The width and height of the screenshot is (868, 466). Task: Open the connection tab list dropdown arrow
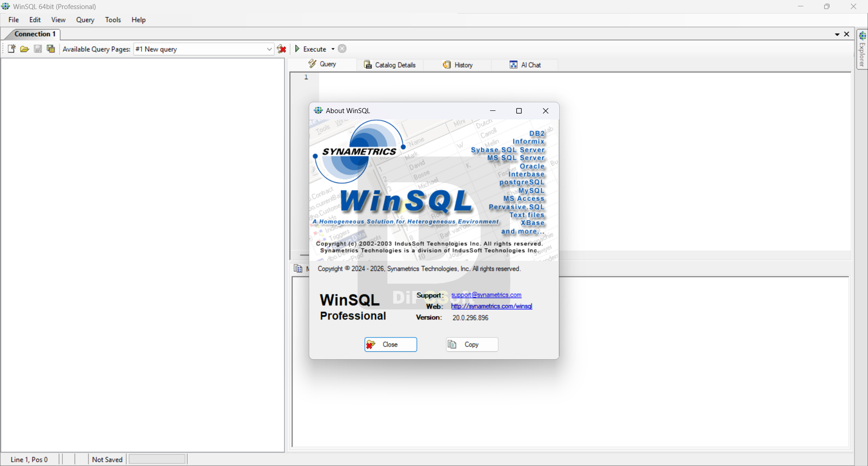[x=837, y=34]
